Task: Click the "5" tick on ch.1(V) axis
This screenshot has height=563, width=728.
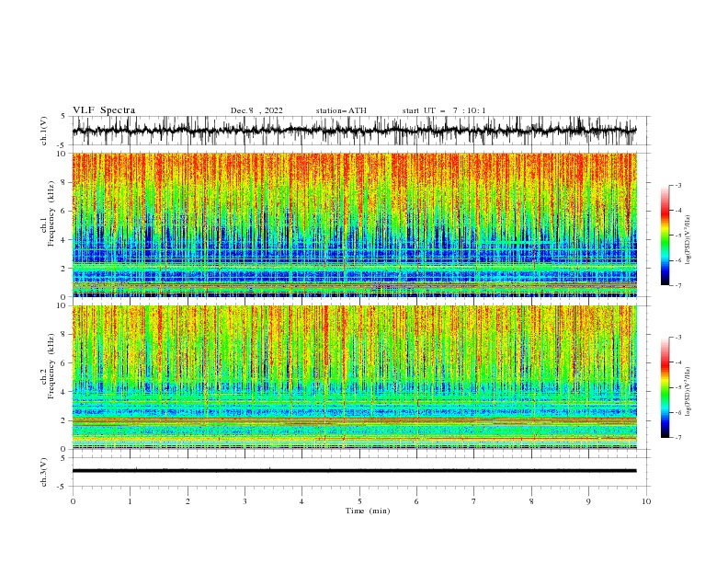Action: coord(63,117)
